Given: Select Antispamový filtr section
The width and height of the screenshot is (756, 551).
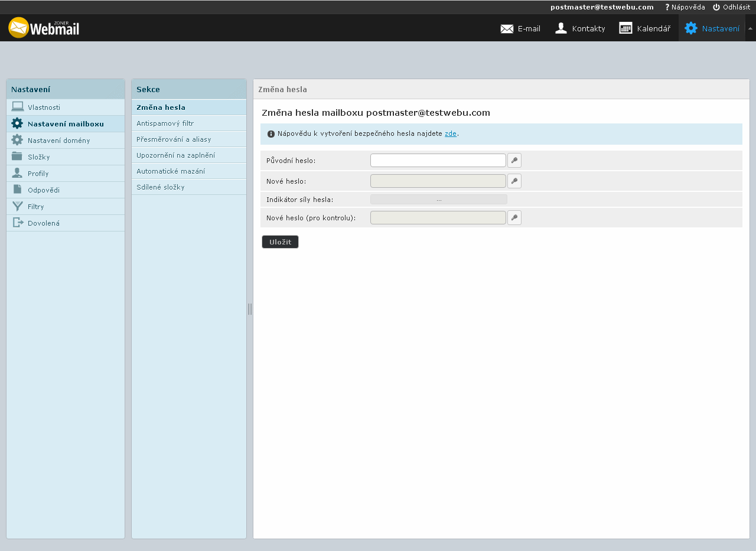Looking at the screenshot, I should coord(165,123).
